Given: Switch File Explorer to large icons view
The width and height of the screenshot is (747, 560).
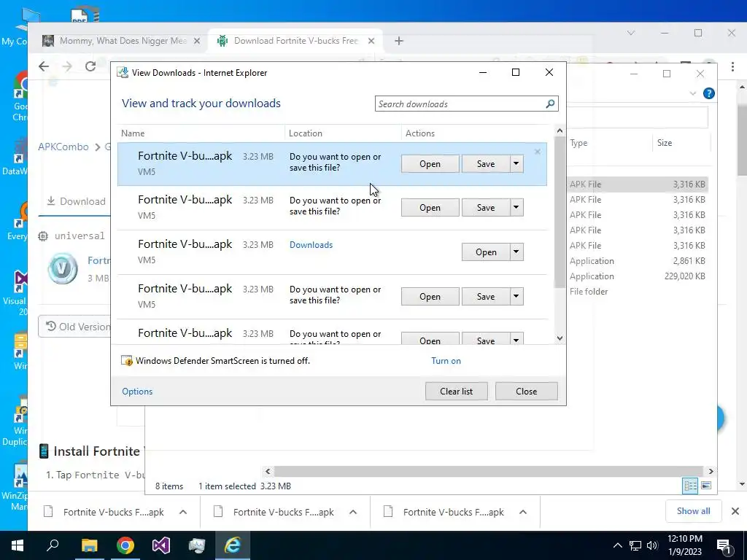Looking at the screenshot, I should [706, 486].
